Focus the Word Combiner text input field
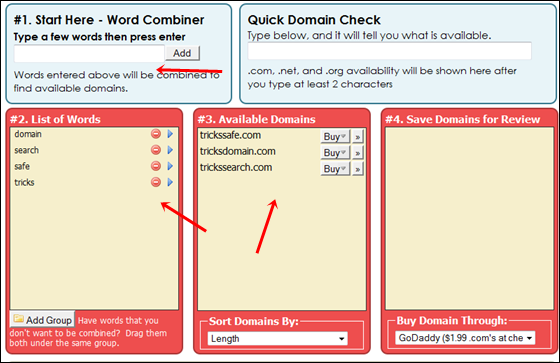The width and height of the screenshot is (560, 363). click(x=89, y=54)
